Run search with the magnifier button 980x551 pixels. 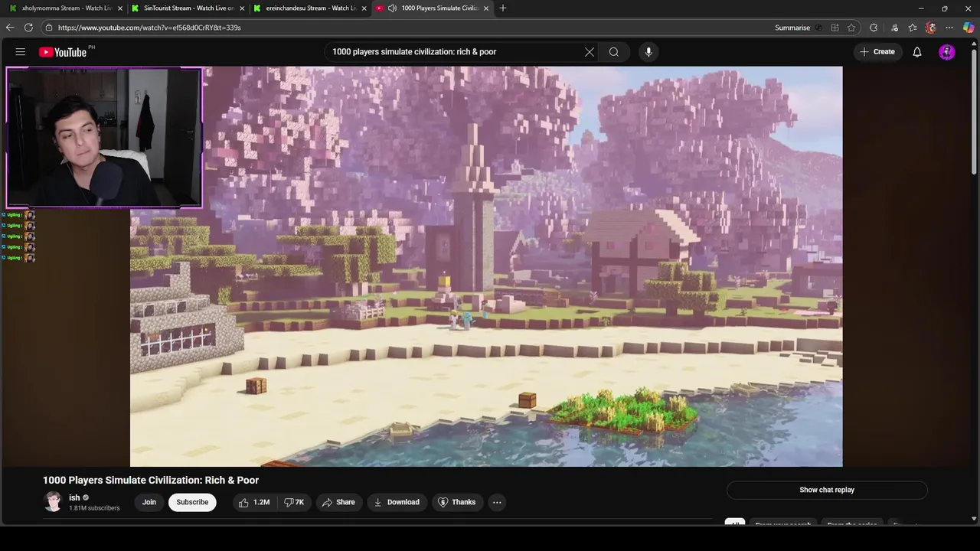tap(614, 52)
